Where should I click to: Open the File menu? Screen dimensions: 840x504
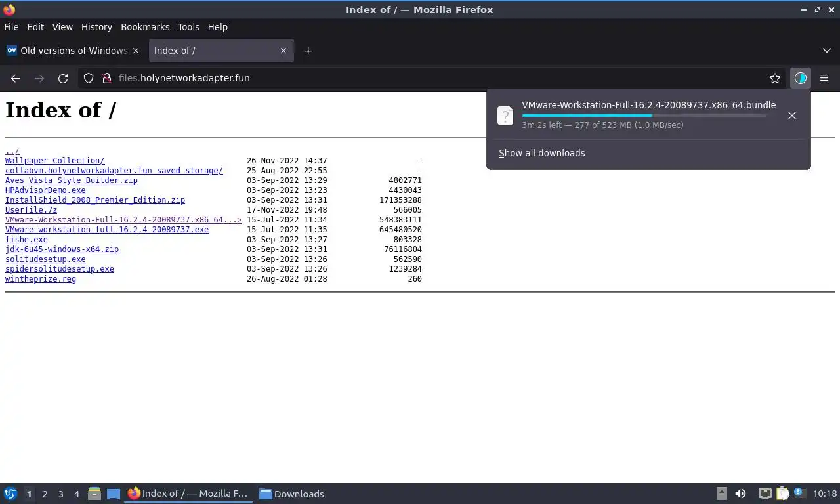[x=11, y=27]
